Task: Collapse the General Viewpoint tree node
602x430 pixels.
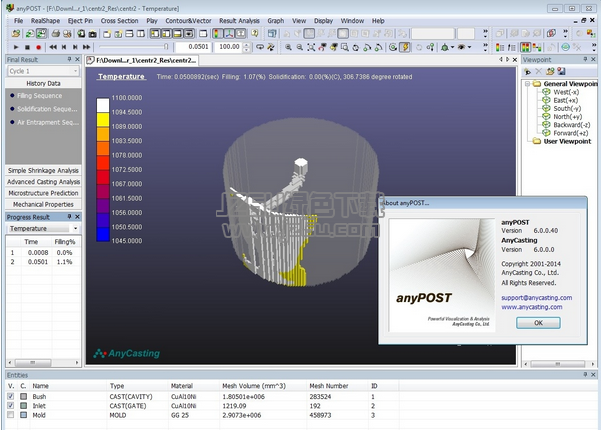Action: [528, 84]
